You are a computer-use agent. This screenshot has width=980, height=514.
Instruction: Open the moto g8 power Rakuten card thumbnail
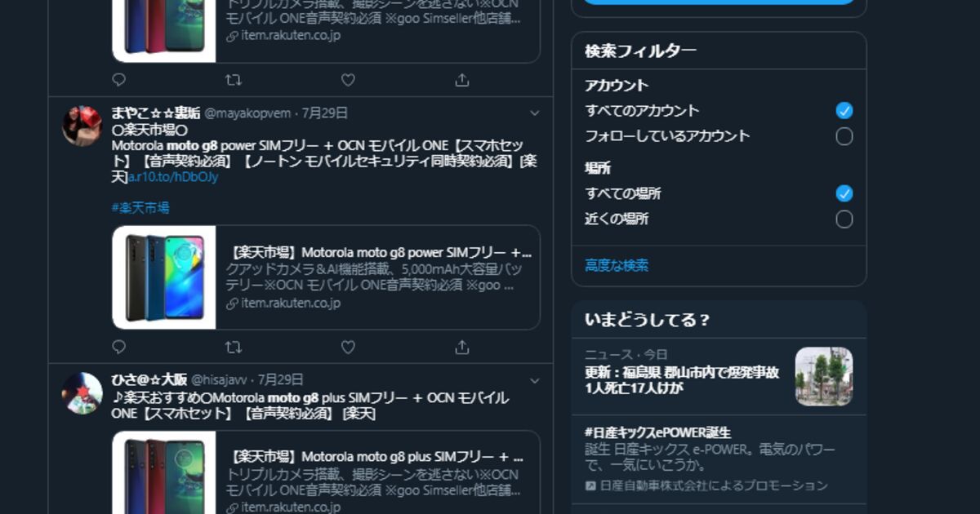coord(164,277)
